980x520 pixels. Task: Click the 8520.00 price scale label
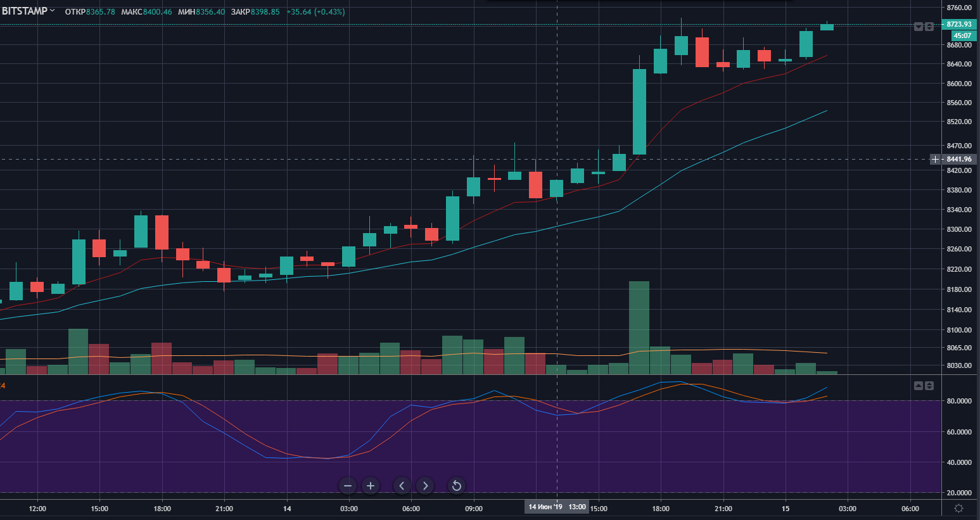click(959, 122)
